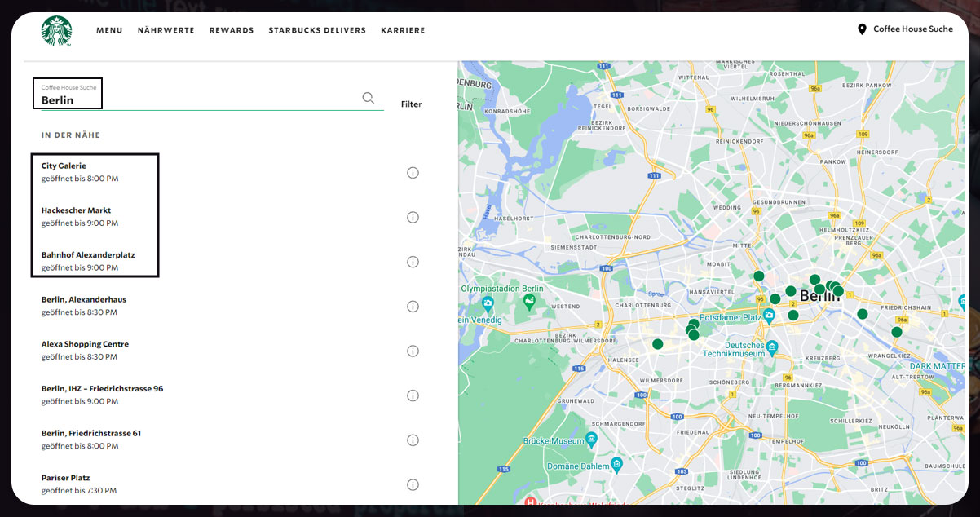Screen dimensions: 980x517
Task: Click Brücke-Museum marker on the map
Action: [592, 440]
